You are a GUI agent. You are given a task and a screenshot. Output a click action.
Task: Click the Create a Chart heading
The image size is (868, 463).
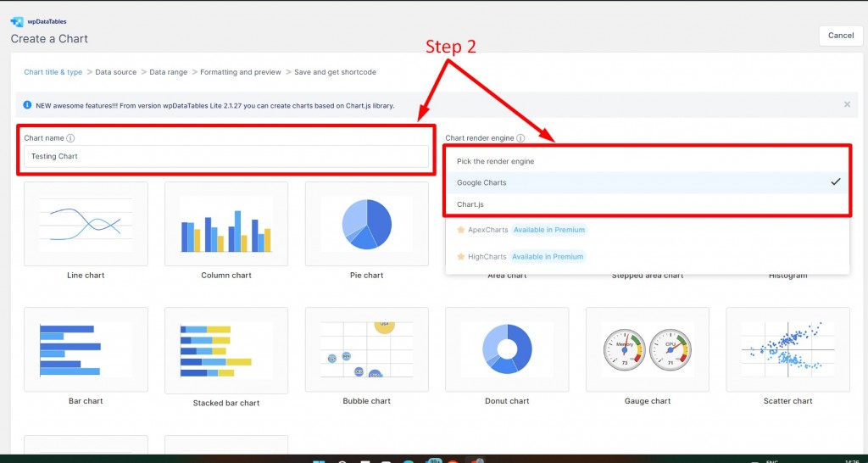click(x=49, y=39)
